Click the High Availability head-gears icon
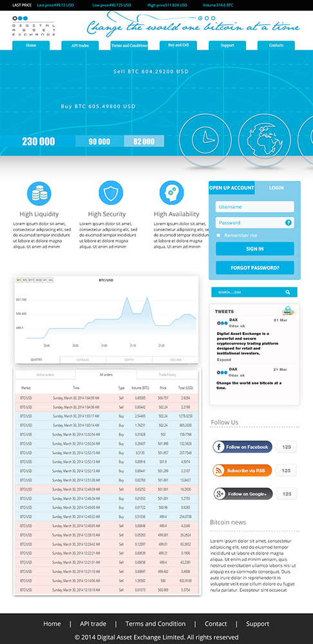Viewport: 313px width, 644px height. tap(172, 193)
